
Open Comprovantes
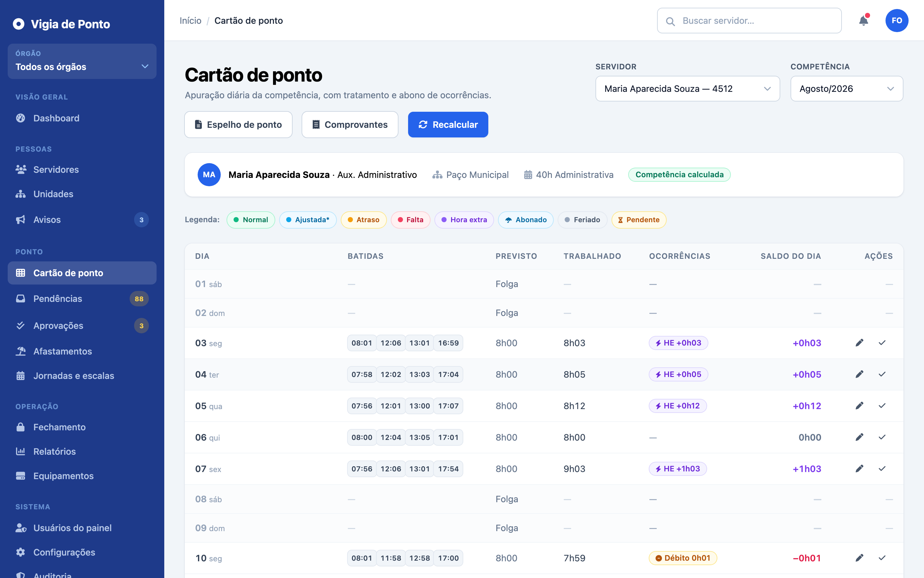(350, 125)
